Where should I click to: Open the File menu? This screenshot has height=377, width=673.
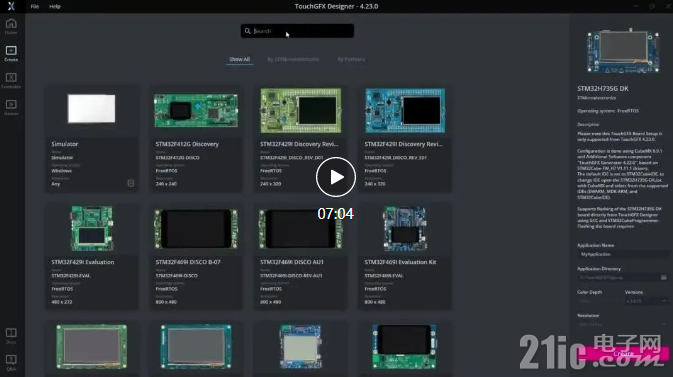(35, 6)
